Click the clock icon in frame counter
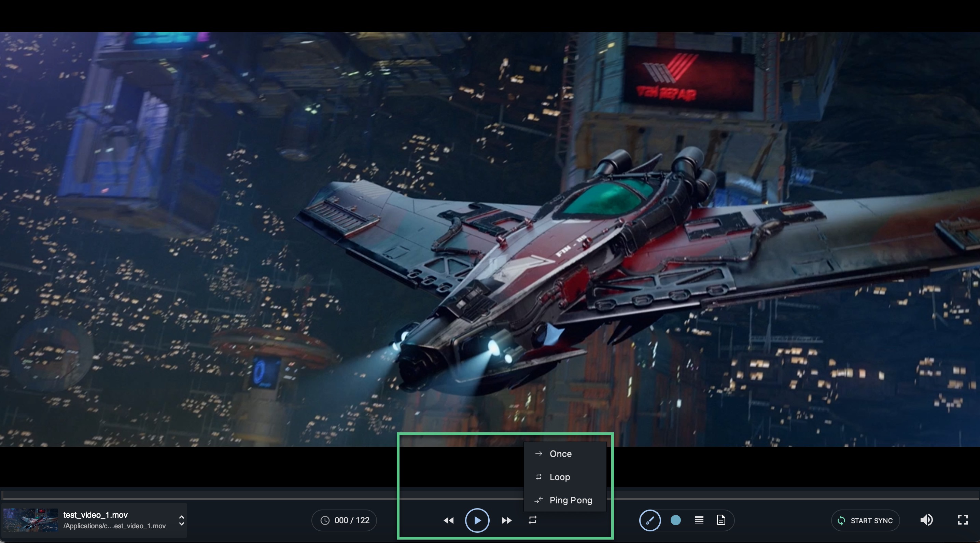The image size is (980, 543). (x=325, y=520)
